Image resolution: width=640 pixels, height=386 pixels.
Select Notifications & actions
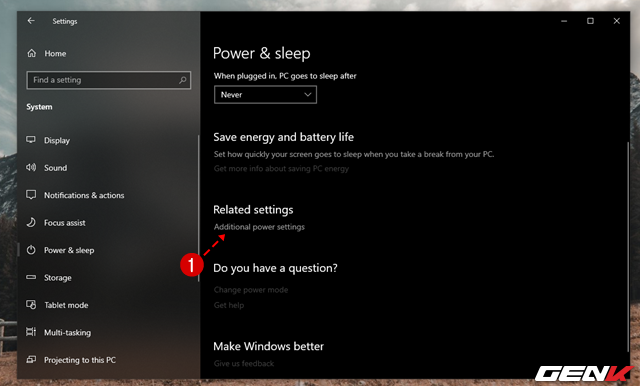[x=84, y=195]
